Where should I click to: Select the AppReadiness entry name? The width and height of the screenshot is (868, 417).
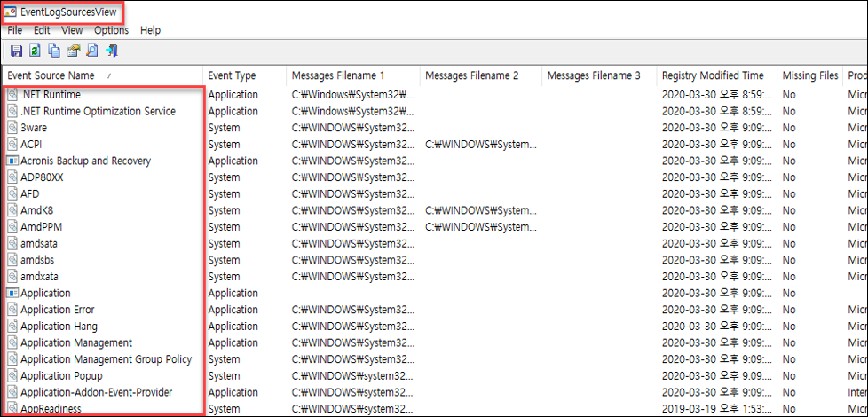pos(51,409)
